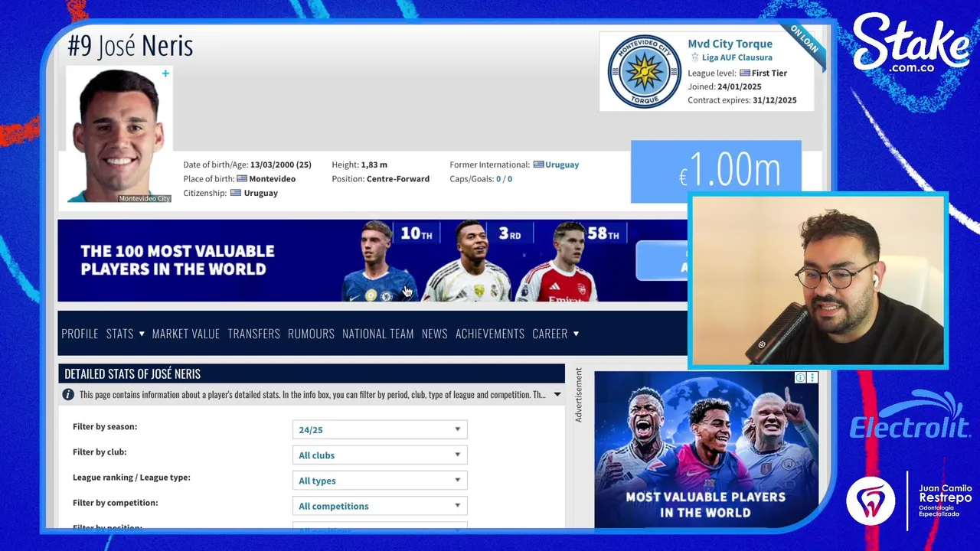The image size is (980, 551).
Task: Click the Most Valuable Players advertisement image
Action: pos(707,449)
